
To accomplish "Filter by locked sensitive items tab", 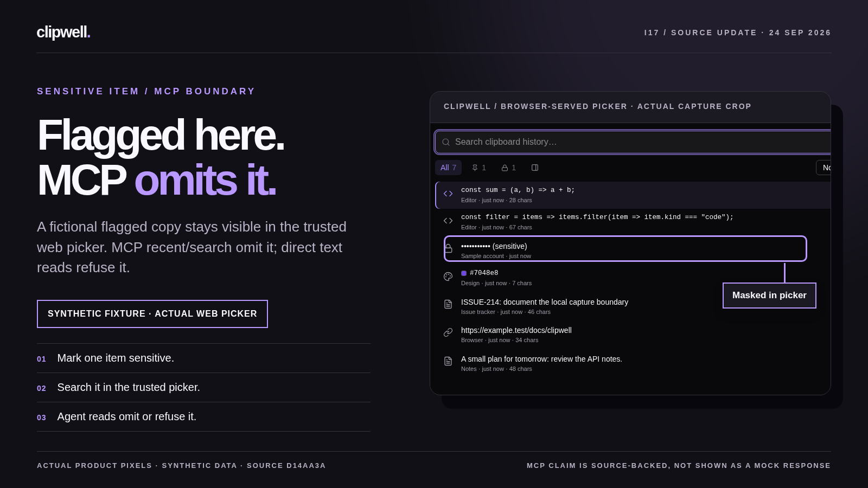I will click(x=509, y=168).
